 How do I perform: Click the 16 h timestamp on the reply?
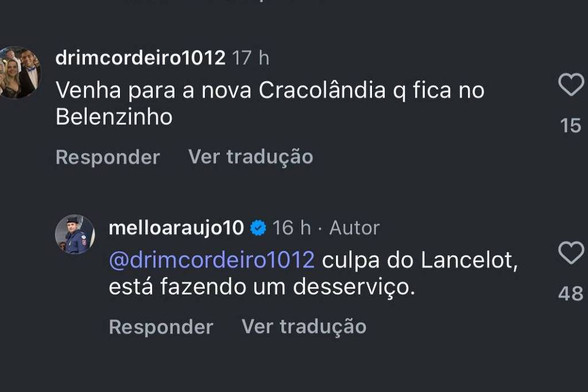coord(292,228)
